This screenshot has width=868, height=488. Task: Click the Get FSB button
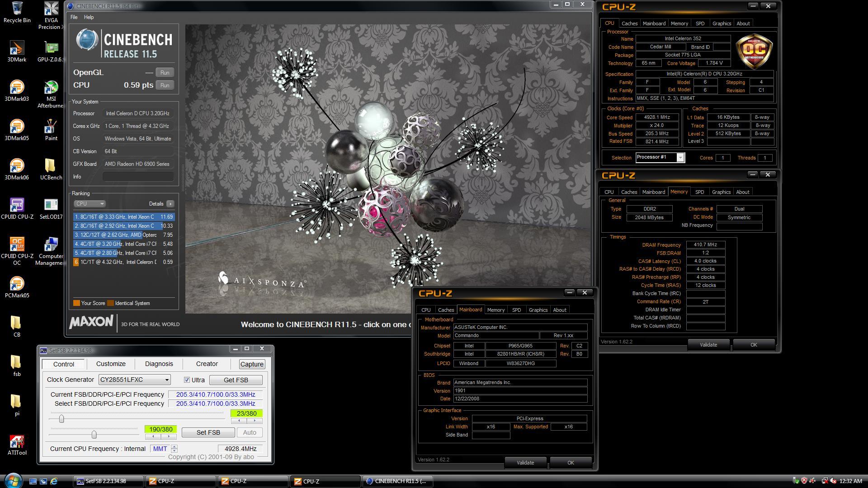point(236,380)
